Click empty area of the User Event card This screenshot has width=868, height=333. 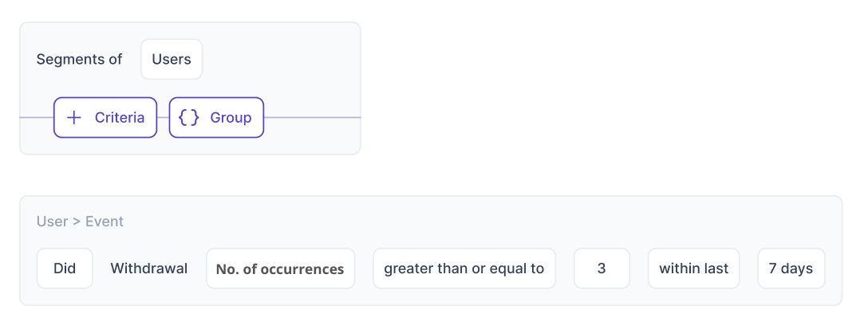point(479,223)
